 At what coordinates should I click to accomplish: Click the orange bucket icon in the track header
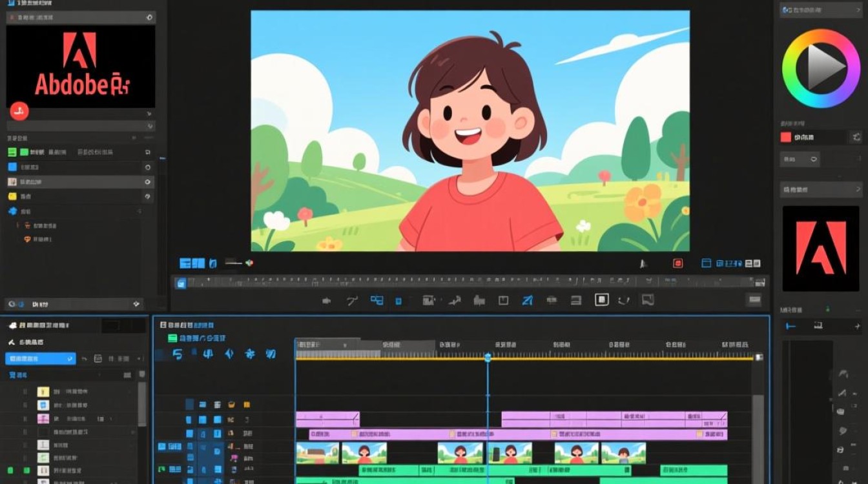tap(230, 405)
